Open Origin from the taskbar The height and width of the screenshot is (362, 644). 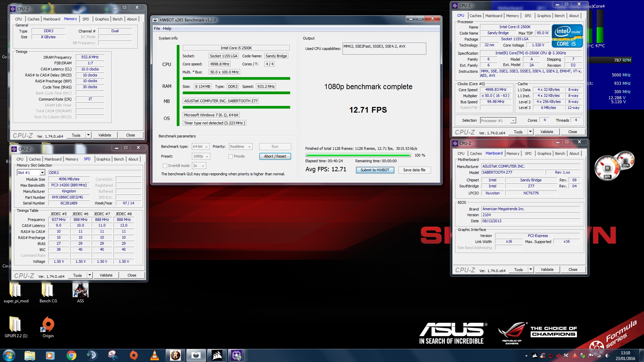tap(133, 355)
